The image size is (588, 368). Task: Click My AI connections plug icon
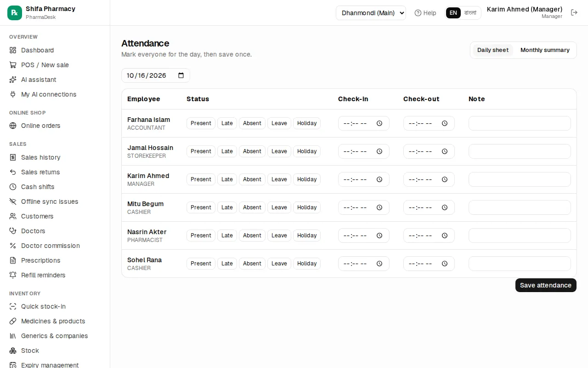click(13, 94)
